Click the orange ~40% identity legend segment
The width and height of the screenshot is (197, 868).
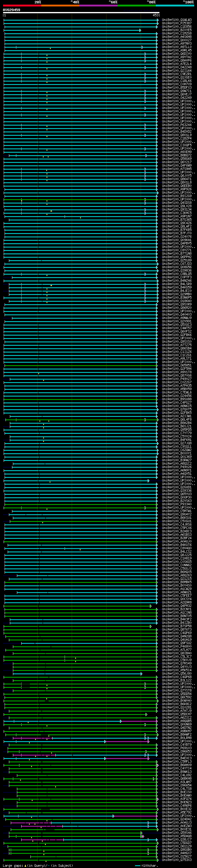tap(60, 6)
